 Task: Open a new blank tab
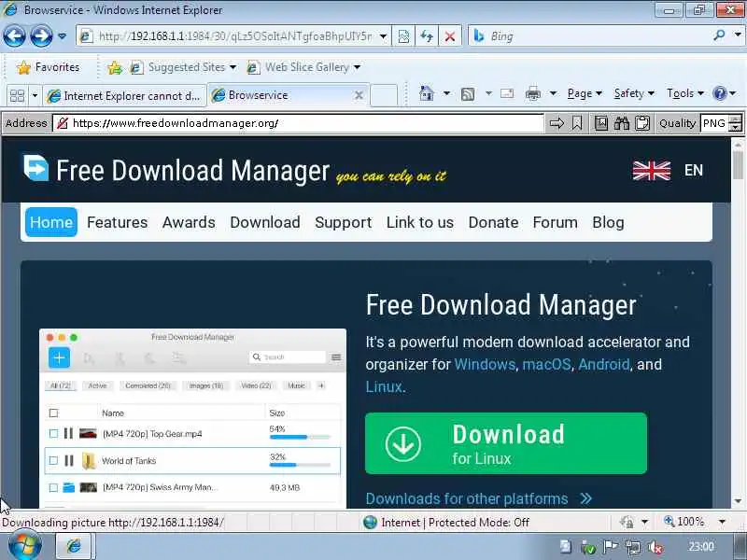(x=384, y=95)
